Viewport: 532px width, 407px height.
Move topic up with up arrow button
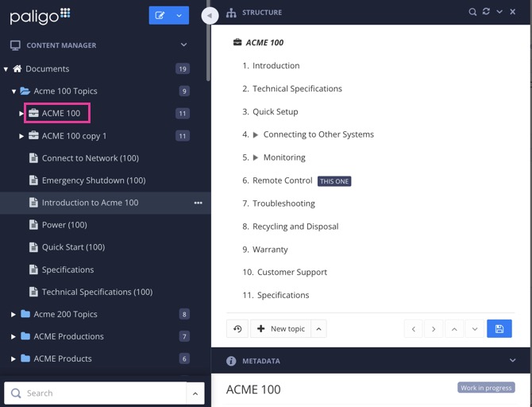[x=454, y=329]
